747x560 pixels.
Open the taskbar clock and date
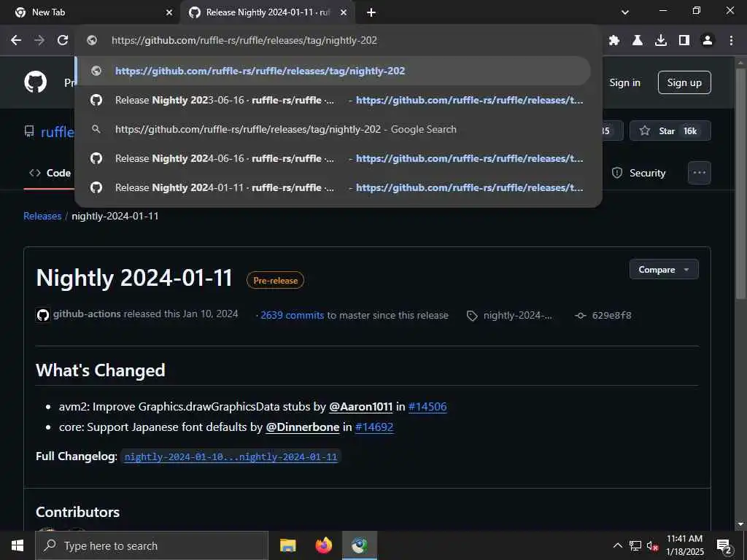click(x=684, y=545)
